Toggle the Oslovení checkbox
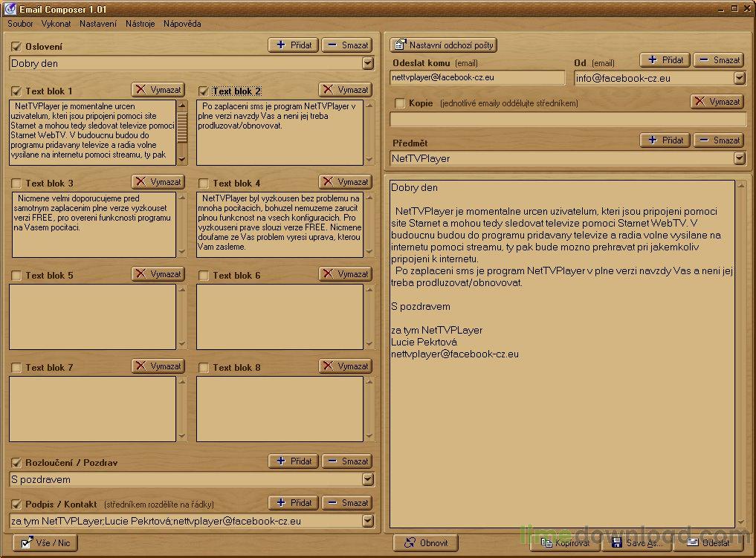The width and height of the screenshot is (756, 558). coord(16,46)
